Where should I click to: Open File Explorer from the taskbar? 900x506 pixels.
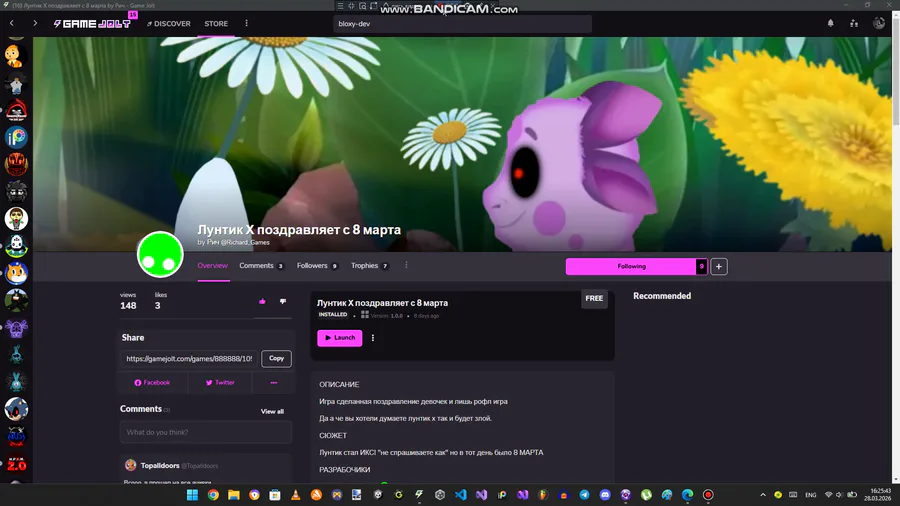click(x=234, y=495)
